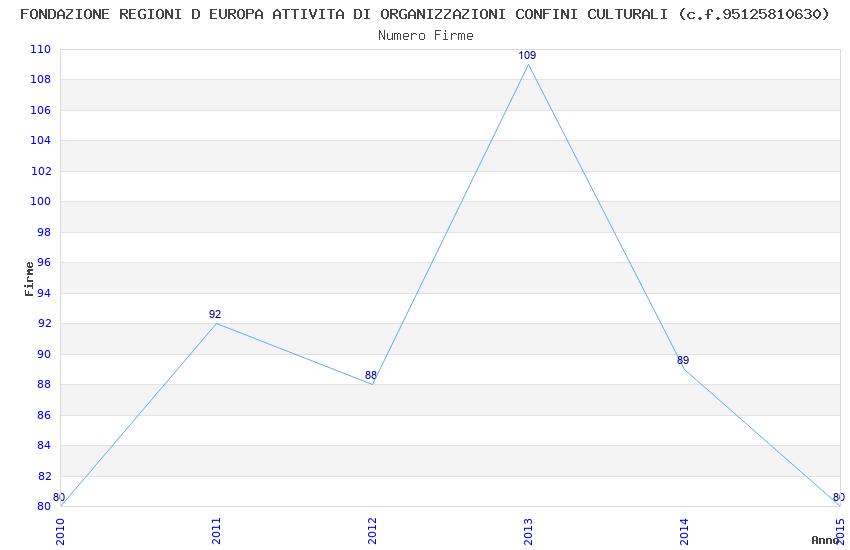Click the y-axis value 100
The height and width of the screenshot is (550, 850).
point(41,202)
